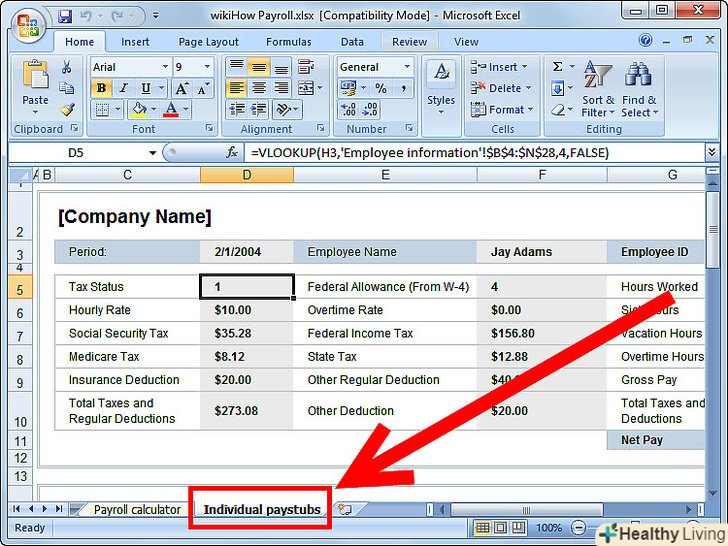Click the vertical scrollbar down arrow

(712, 494)
